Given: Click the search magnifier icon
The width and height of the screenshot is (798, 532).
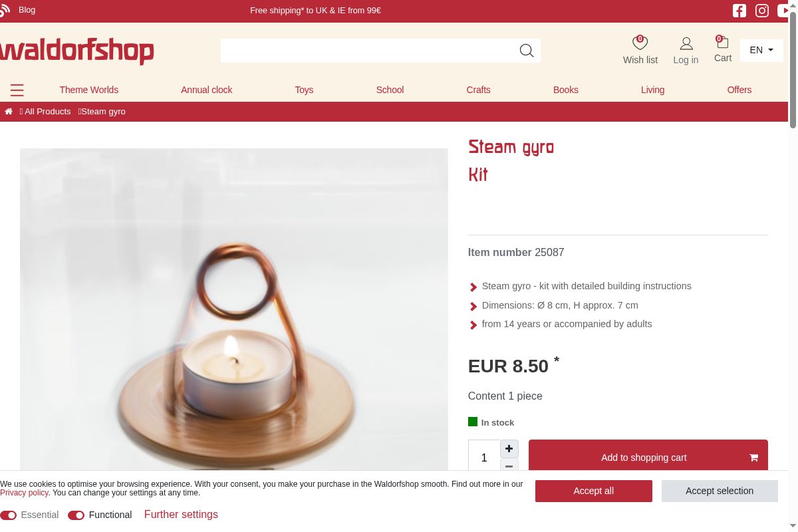Looking at the screenshot, I should (527, 51).
